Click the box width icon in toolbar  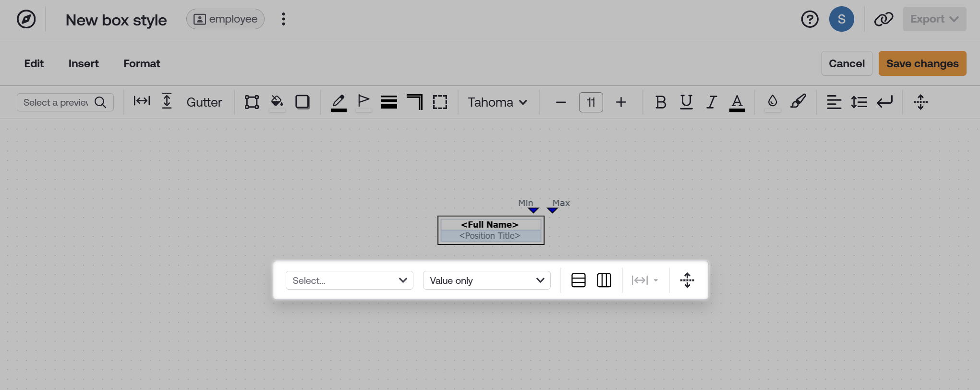tap(142, 101)
